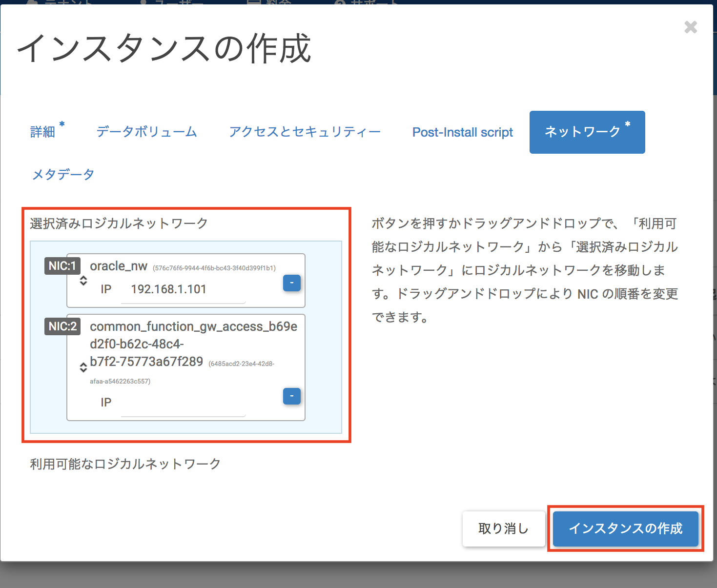
Task: Remove oracle_nw with its minus button
Action: click(291, 283)
